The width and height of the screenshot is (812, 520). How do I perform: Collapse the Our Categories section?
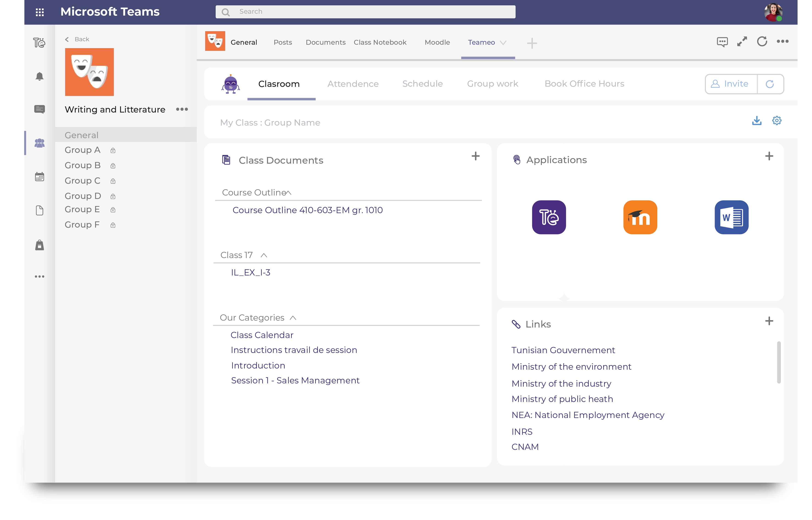click(293, 318)
